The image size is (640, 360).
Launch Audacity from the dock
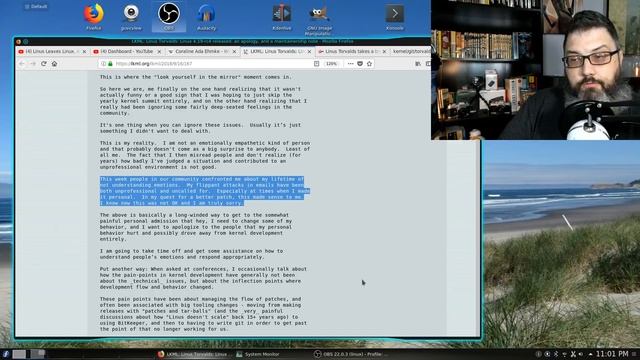pyautogui.click(x=206, y=16)
